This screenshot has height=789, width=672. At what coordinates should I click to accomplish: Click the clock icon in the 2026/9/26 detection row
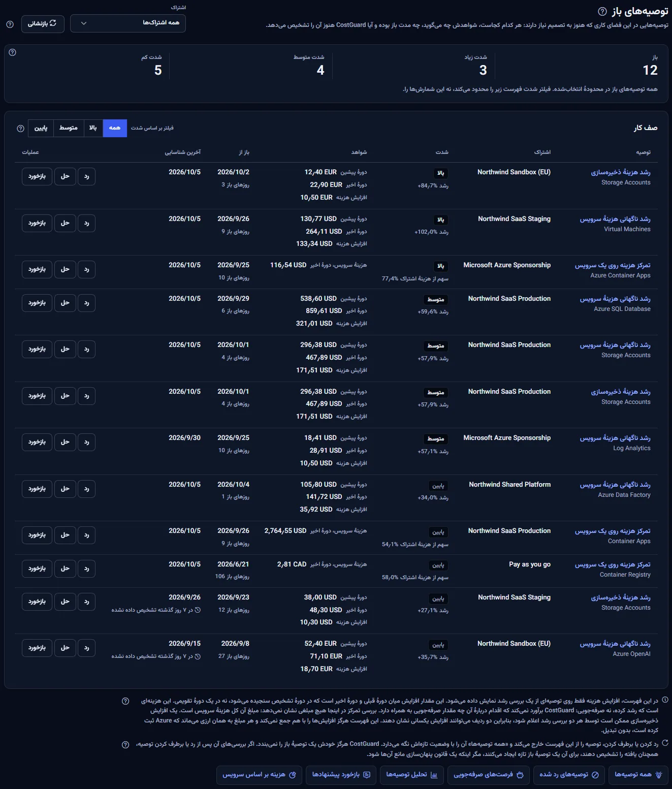point(198,610)
